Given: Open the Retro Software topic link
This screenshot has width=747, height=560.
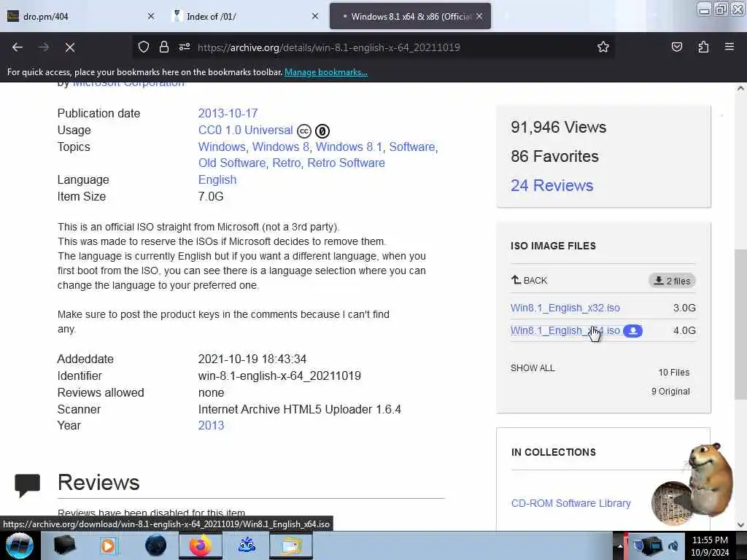Looking at the screenshot, I should click(346, 163).
